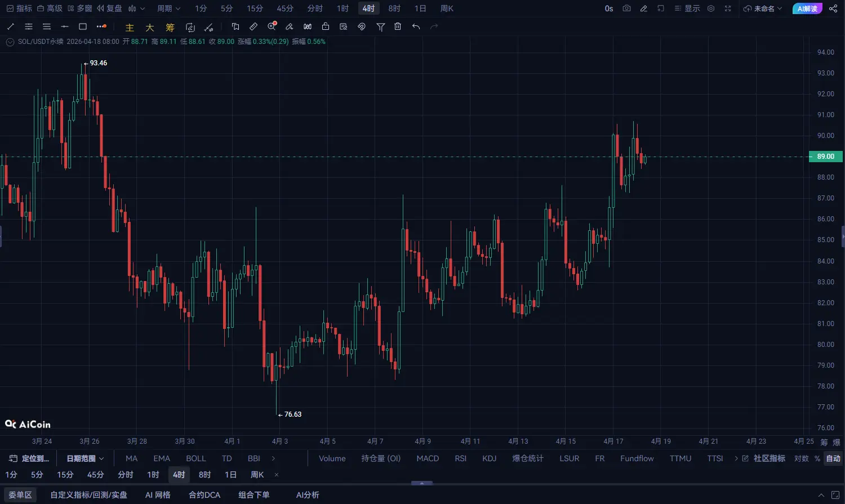The width and height of the screenshot is (845, 504).
Task: Toggle 自动 auto price scale
Action: (x=833, y=458)
